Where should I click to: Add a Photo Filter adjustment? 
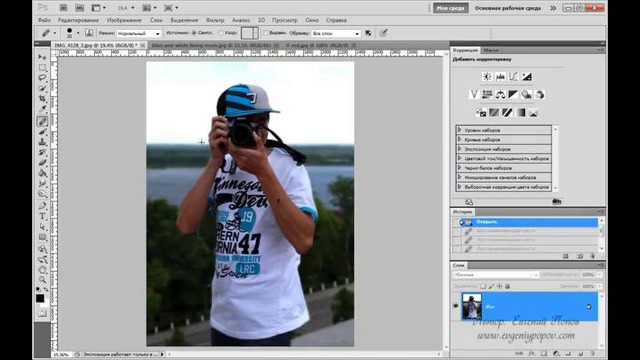coord(527,95)
